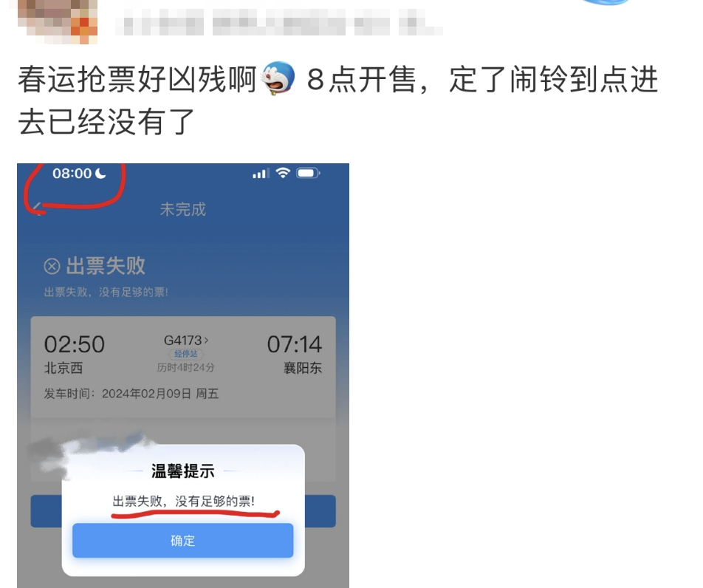Click the 发车时间 2024年02月09日 date line
Image resolution: width=703 pixels, height=588 pixels.
pos(131,394)
